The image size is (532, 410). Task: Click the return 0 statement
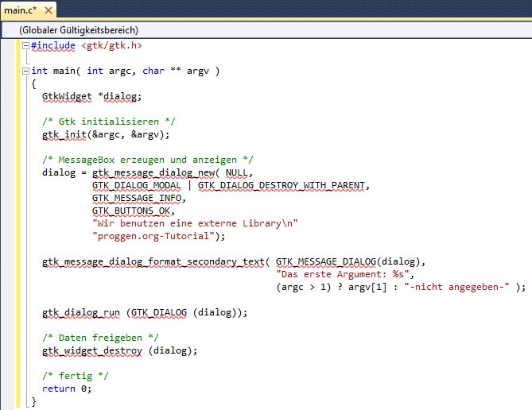tap(67, 389)
